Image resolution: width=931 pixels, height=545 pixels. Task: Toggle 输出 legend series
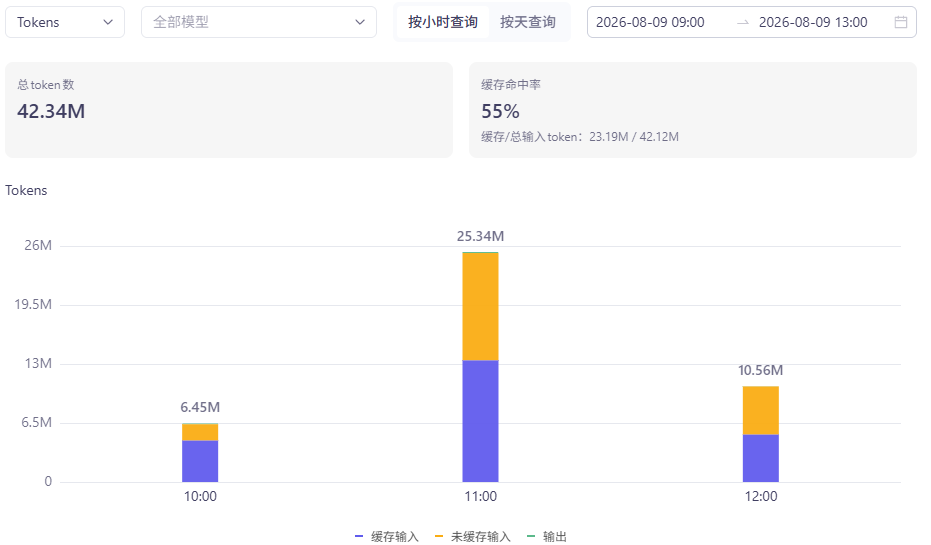(x=547, y=536)
